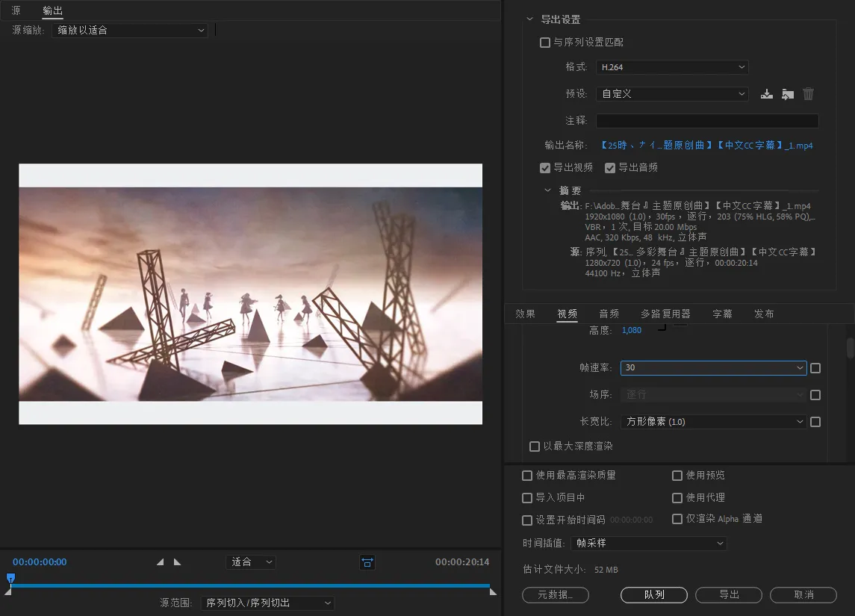The image size is (855, 616).
Task: Click the import preset icon
Action: click(787, 94)
